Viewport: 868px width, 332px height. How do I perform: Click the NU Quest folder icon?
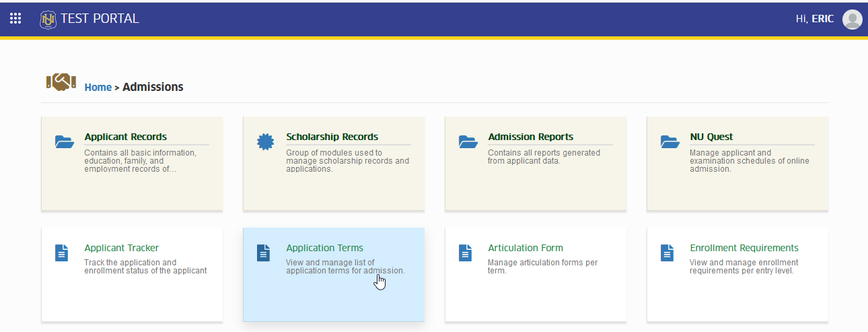coord(670,141)
